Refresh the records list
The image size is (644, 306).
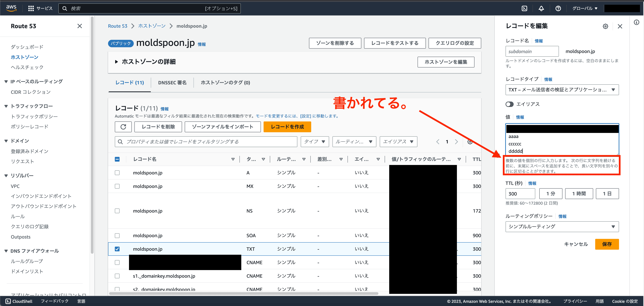[x=123, y=127]
